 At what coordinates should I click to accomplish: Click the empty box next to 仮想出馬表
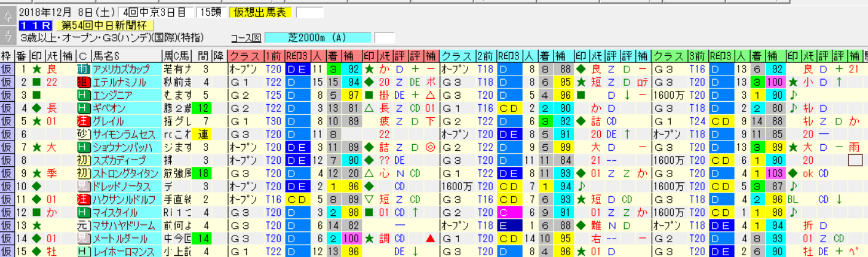point(310,12)
